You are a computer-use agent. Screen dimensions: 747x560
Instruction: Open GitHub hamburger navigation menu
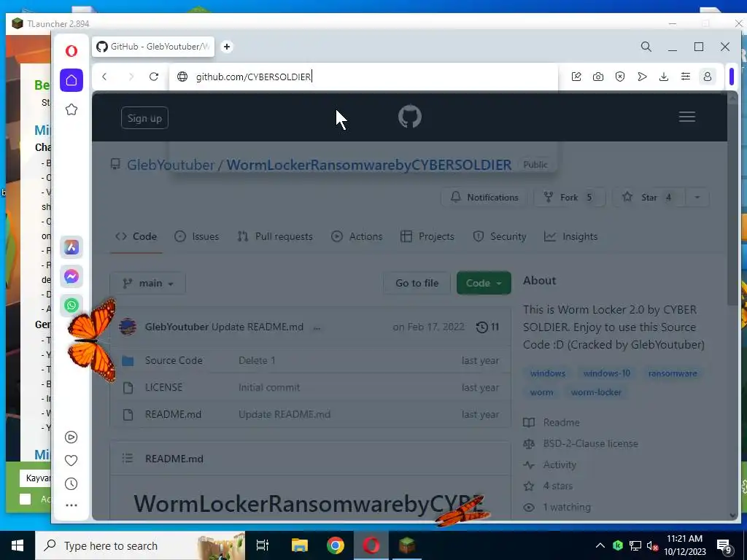[687, 117]
